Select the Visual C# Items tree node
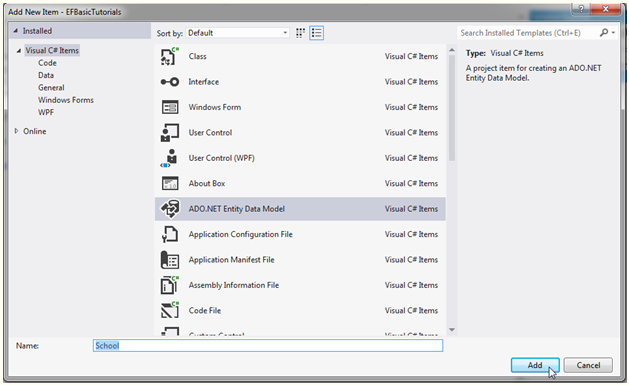The image size is (629, 385). [52, 51]
